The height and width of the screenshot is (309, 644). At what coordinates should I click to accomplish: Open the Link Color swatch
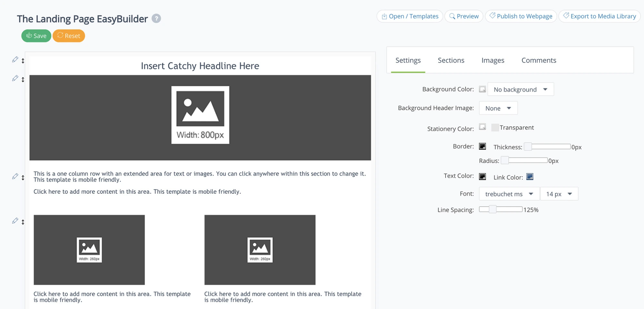click(530, 177)
